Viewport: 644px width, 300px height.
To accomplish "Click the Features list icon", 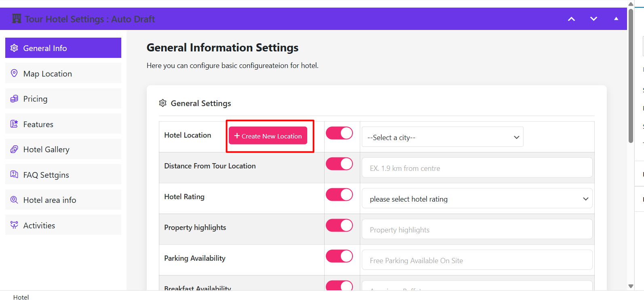I will coord(14,124).
